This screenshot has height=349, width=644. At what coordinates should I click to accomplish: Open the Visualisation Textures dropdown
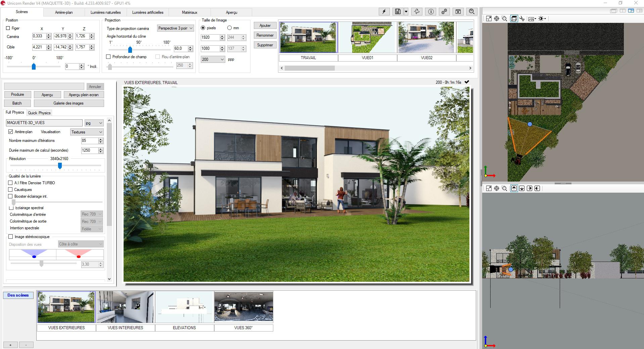pos(87,132)
